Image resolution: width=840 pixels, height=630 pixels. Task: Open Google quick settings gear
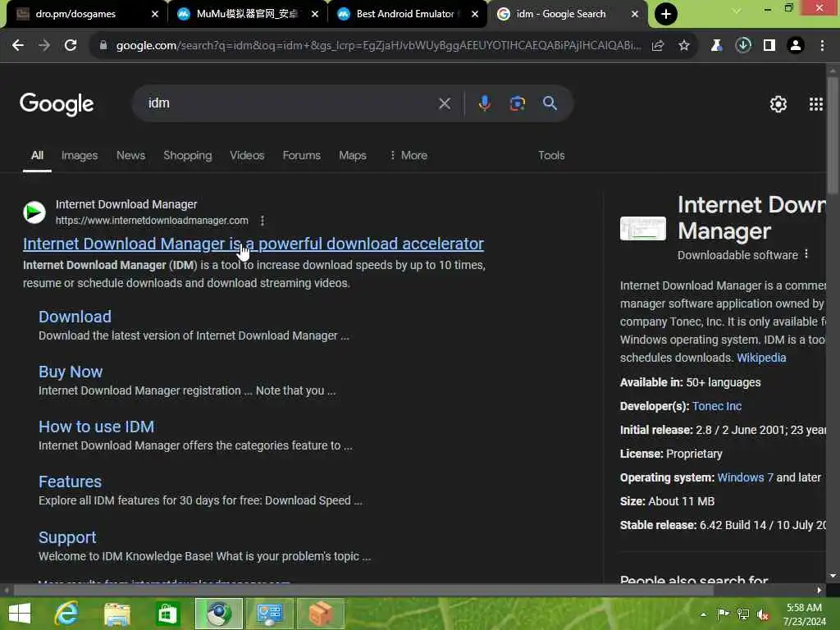tap(778, 104)
